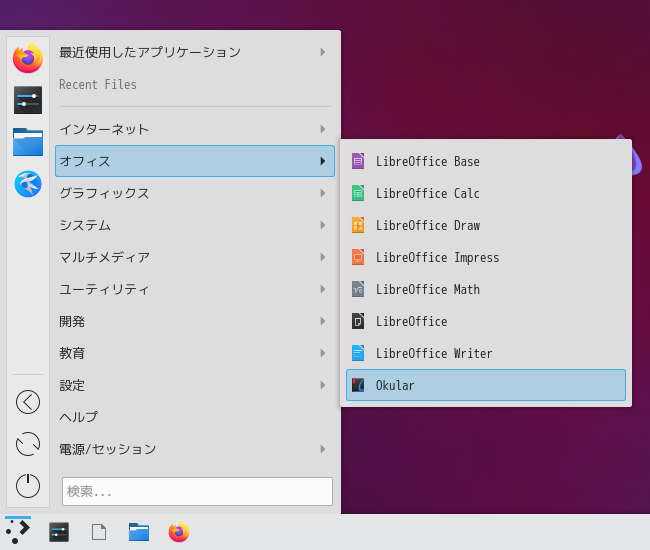Click the LibreOffice Base icon
The width and height of the screenshot is (650, 550).
358,161
